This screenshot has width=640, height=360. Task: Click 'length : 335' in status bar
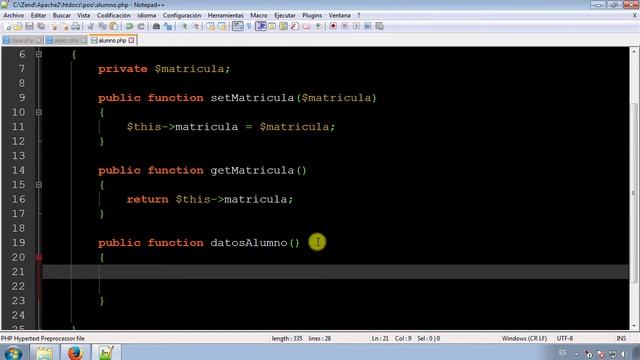tap(287, 338)
